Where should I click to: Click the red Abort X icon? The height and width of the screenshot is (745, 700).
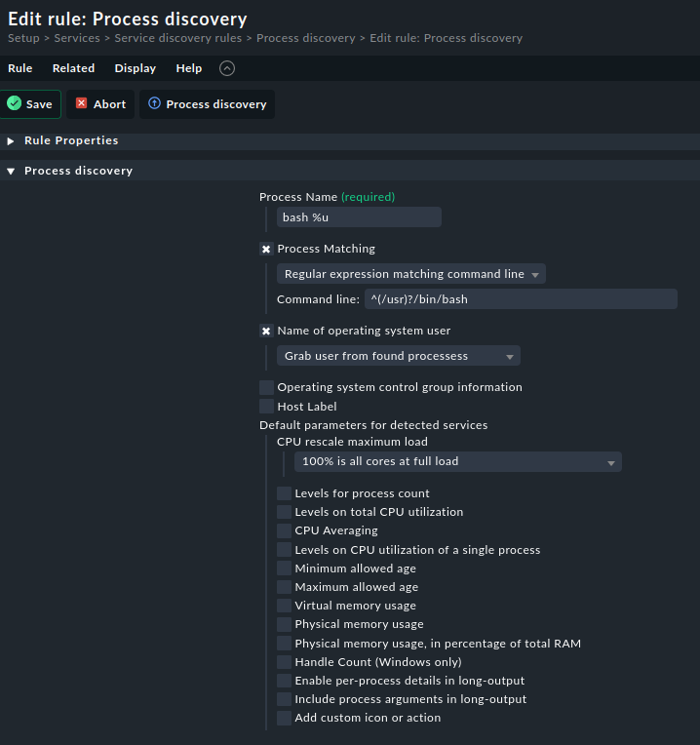pyautogui.click(x=81, y=103)
